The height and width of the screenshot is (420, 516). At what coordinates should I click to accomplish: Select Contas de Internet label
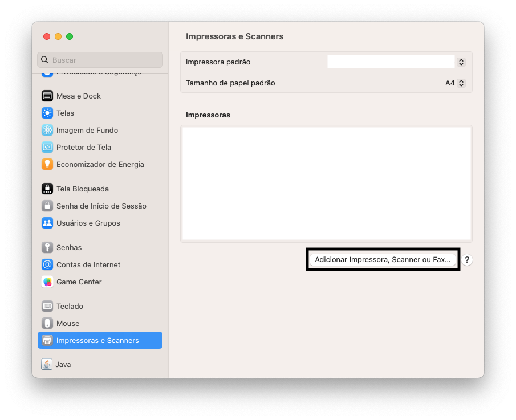(88, 265)
